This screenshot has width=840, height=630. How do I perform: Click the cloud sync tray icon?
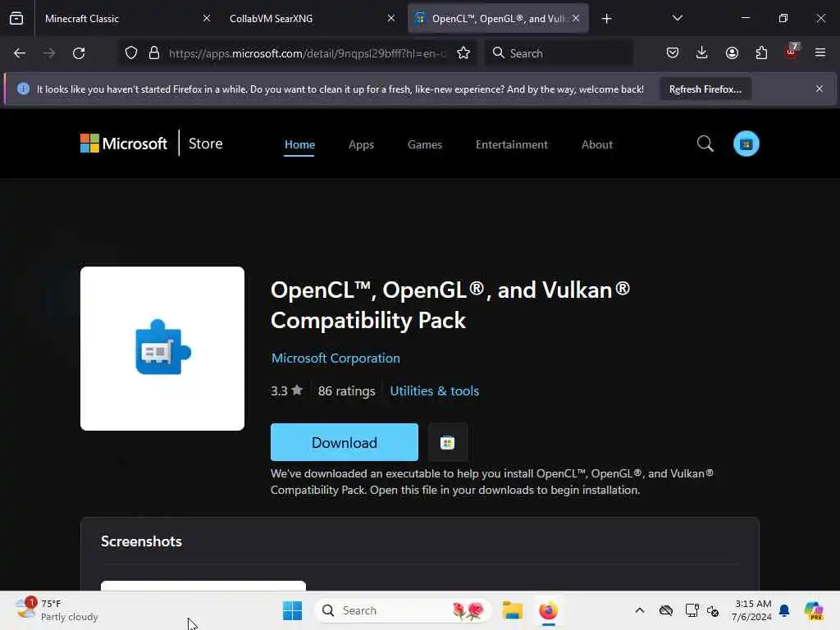(x=666, y=610)
